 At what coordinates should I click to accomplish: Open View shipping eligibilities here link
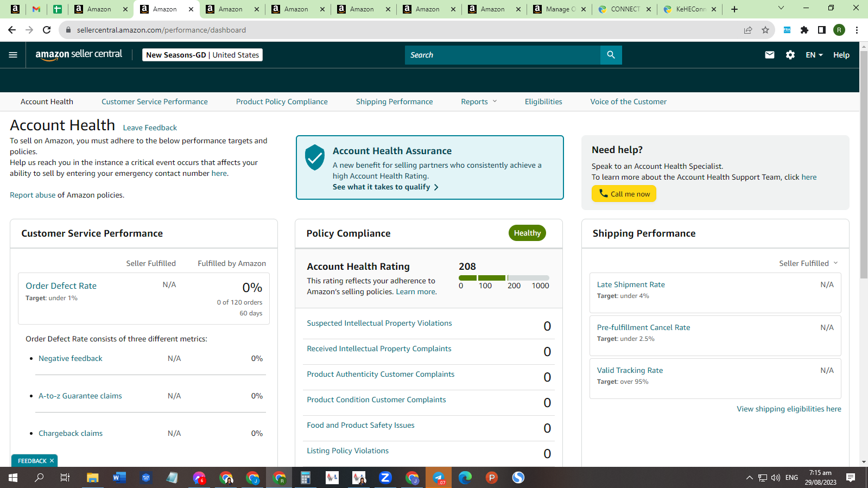(789, 409)
